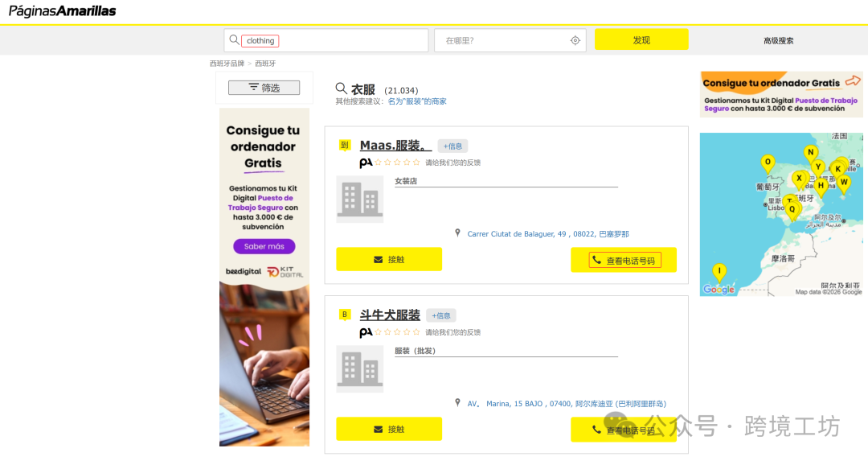Open the 筛选 filter button
The width and height of the screenshot is (868, 461).
(264, 88)
